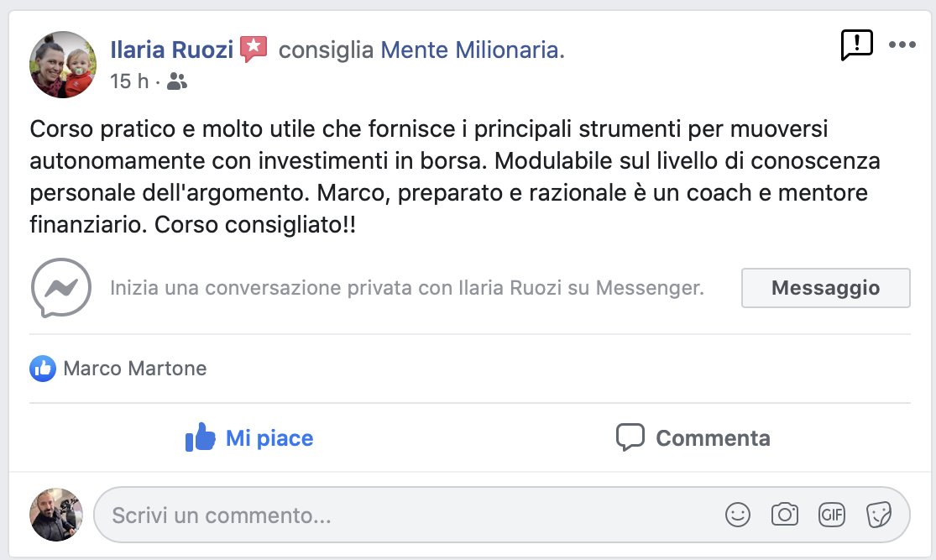Click the Messenger logo icon
936x560 pixels.
[61, 288]
